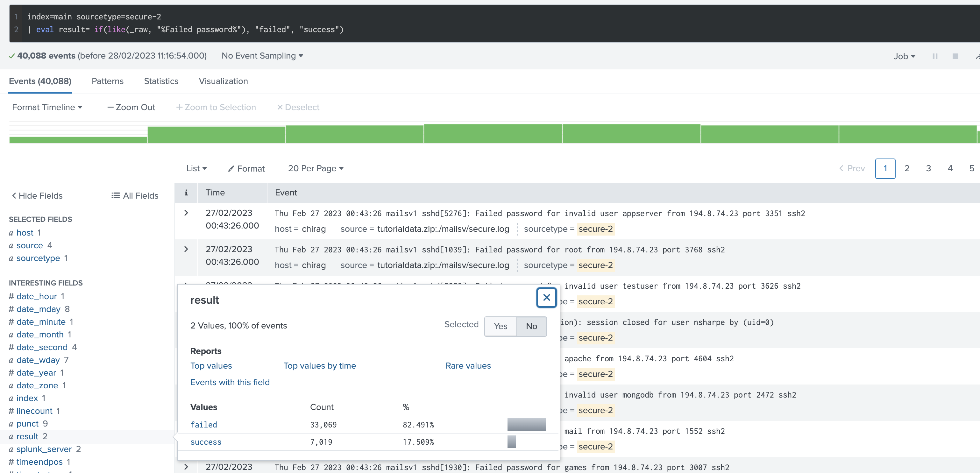This screenshot has width=980, height=473.
Task: Stop the search job
Action: click(956, 56)
